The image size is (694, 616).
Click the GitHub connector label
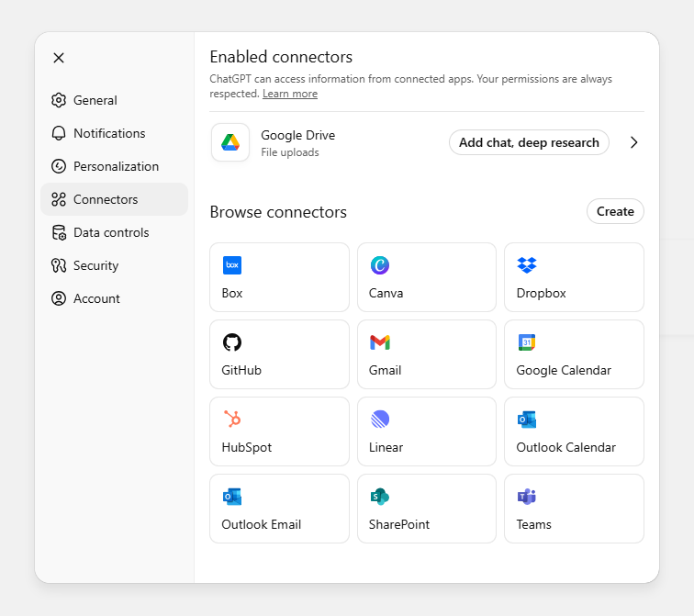(x=241, y=370)
